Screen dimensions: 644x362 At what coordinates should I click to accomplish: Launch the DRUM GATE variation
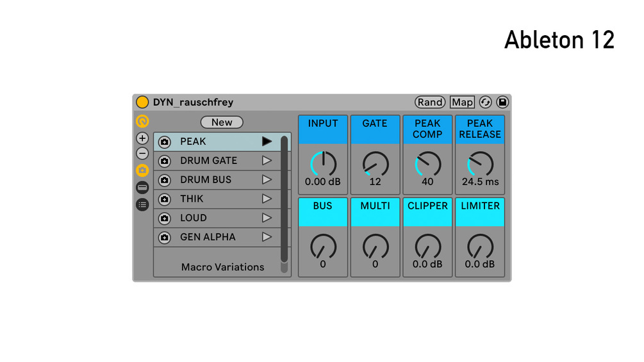(x=267, y=160)
